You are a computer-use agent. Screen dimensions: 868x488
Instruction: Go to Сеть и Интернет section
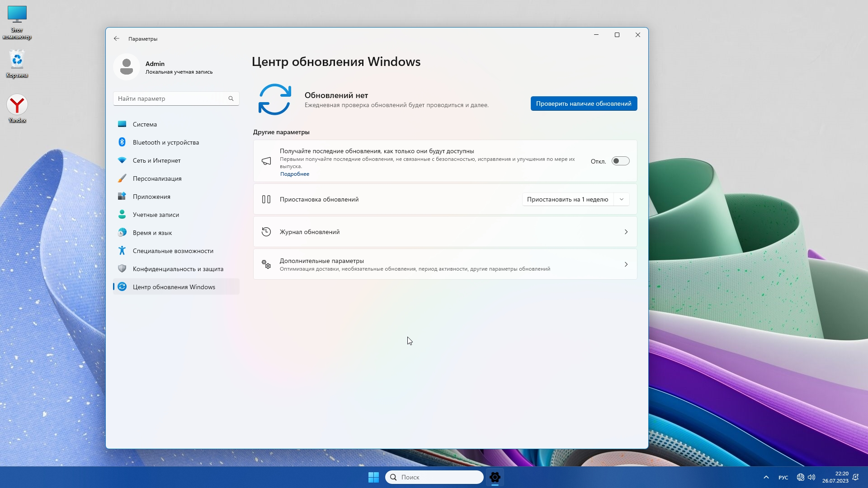click(156, 160)
